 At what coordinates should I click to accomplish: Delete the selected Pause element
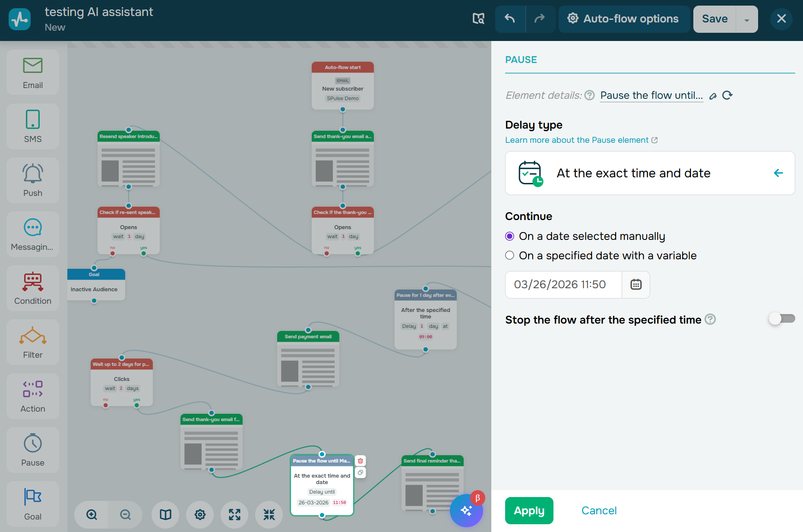[x=360, y=461]
